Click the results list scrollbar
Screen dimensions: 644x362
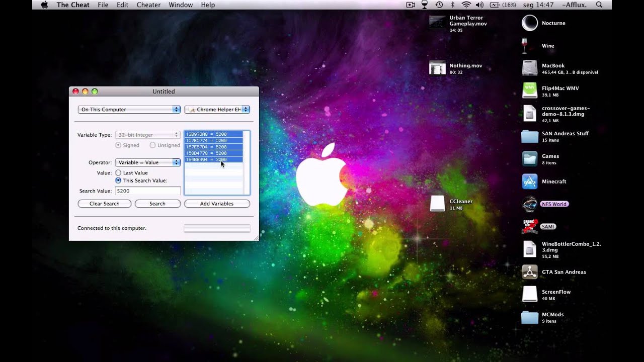(x=247, y=162)
